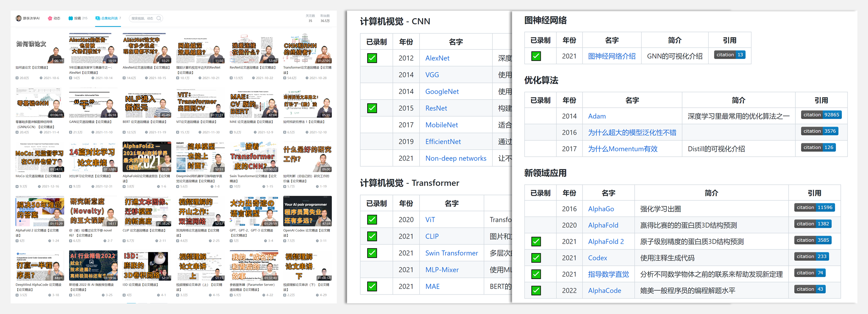The width and height of the screenshot is (868, 314).
Task: Play the 解决50年难题的答案 video thumbnail
Action: [40, 211]
